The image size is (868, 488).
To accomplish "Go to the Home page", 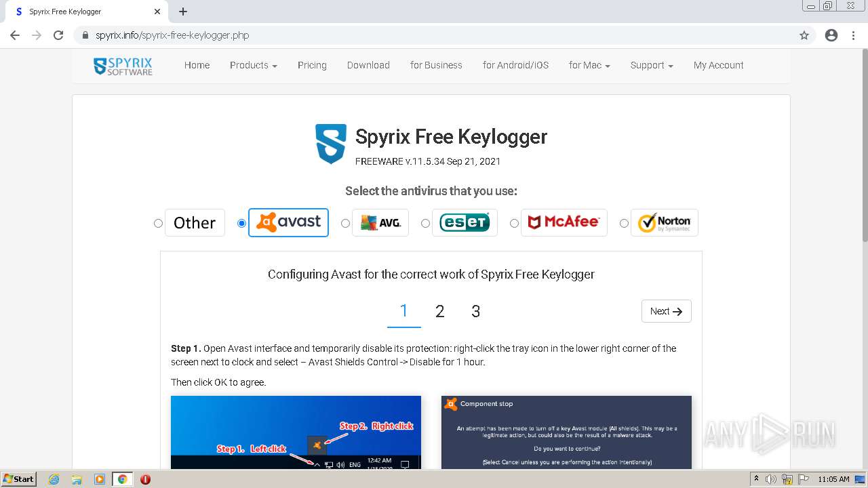I will pos(197,66).
